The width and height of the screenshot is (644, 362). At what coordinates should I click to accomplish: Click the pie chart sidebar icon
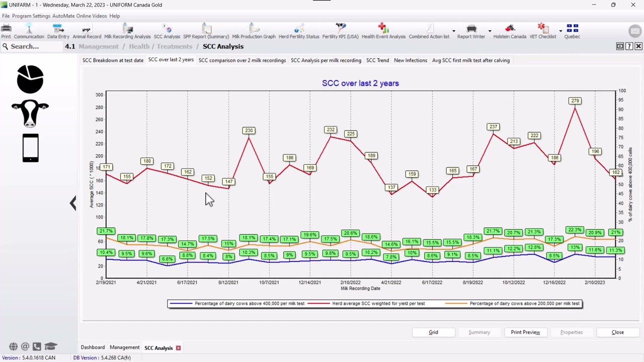coord(30,79)
